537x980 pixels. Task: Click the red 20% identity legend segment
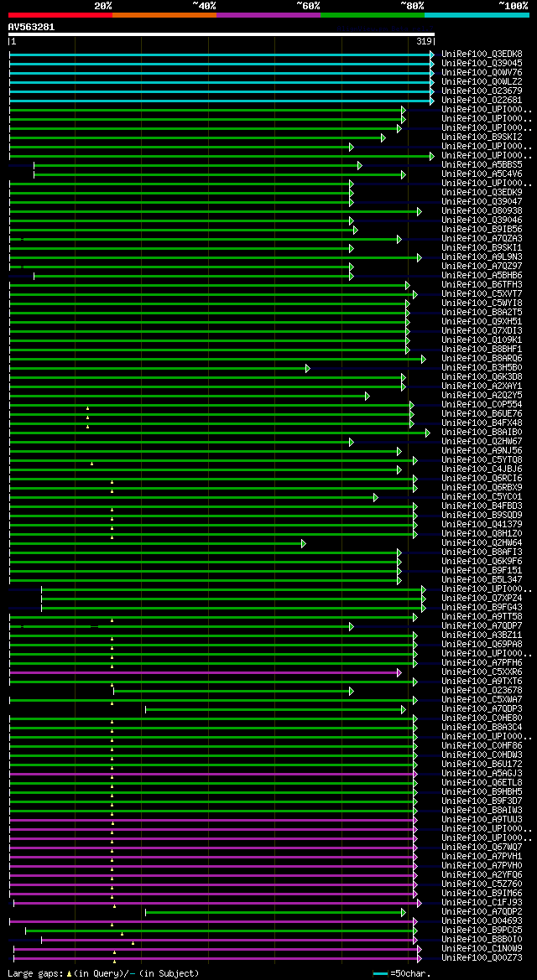(60, 14)
